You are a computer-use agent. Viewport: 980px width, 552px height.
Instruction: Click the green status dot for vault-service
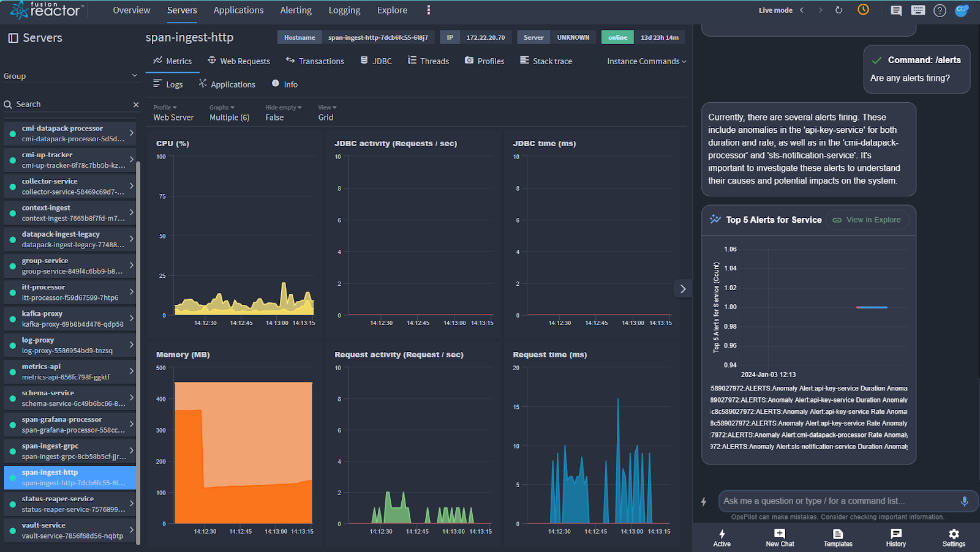tap(12, 531)
